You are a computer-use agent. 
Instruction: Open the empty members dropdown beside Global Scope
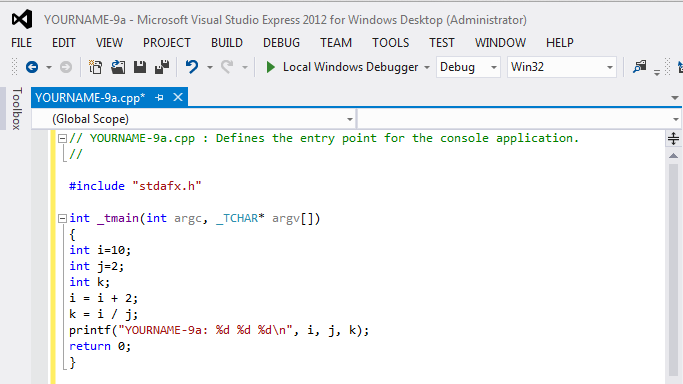click(x=519, y=119)
